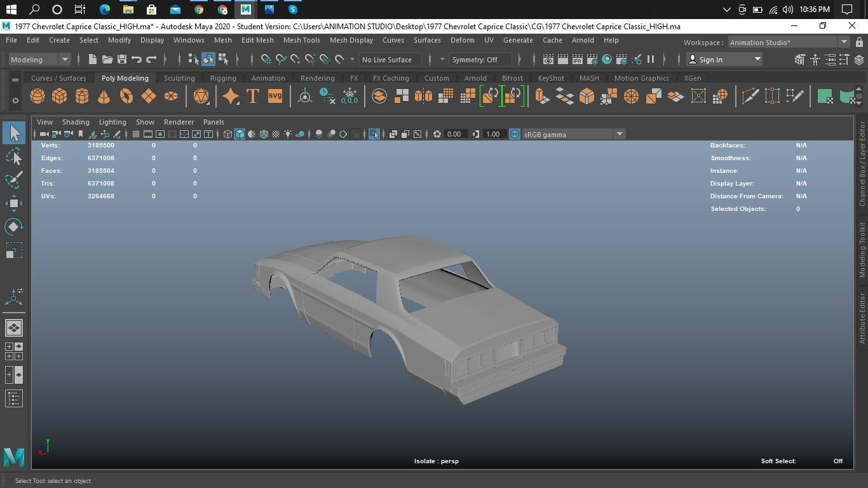Toggle Use All Lights bulb icon
Viewport: 868px width, 488px height.
pos(288,134)
